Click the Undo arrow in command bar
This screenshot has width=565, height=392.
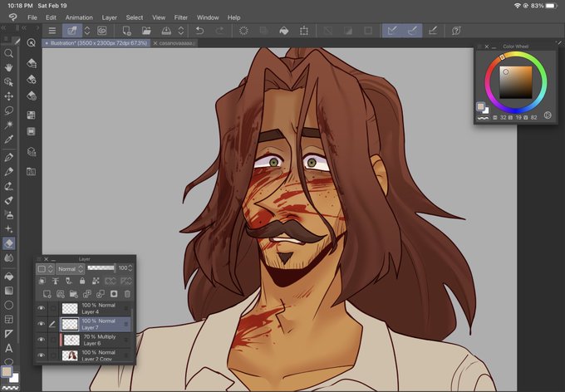click(x=199, y=31)
